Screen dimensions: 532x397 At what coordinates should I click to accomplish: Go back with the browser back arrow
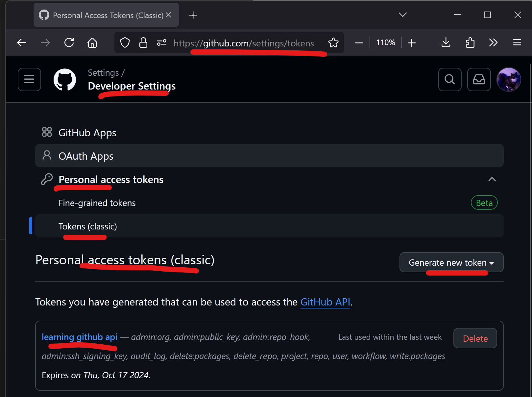click(x=22, y=42)
